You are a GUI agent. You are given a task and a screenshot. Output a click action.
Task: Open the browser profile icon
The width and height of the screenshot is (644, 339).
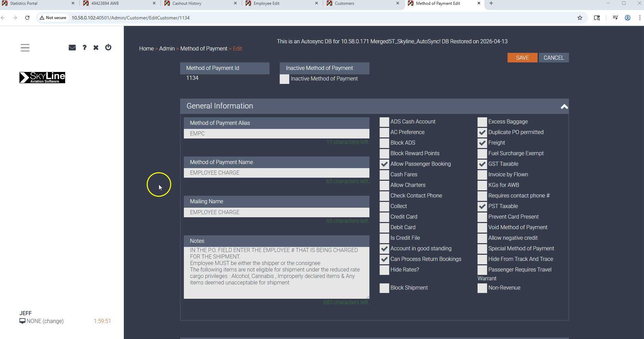click(627, 18)
